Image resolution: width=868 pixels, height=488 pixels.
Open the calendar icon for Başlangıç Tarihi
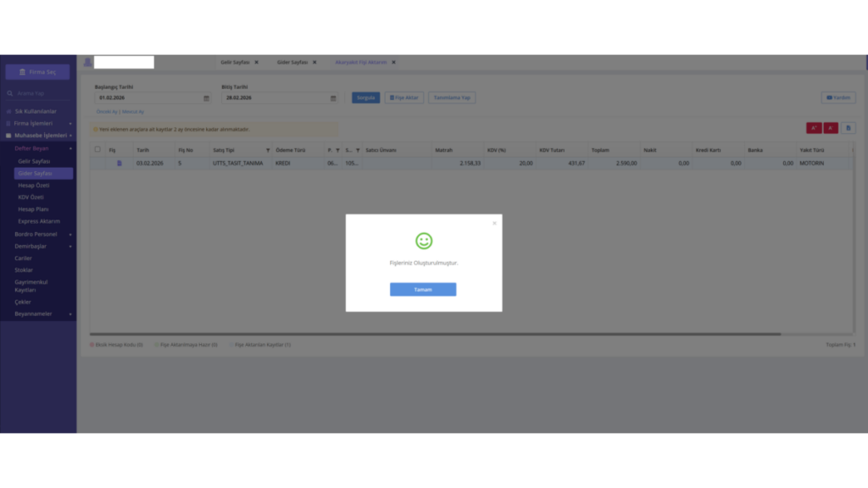click(x=207, y=98)
